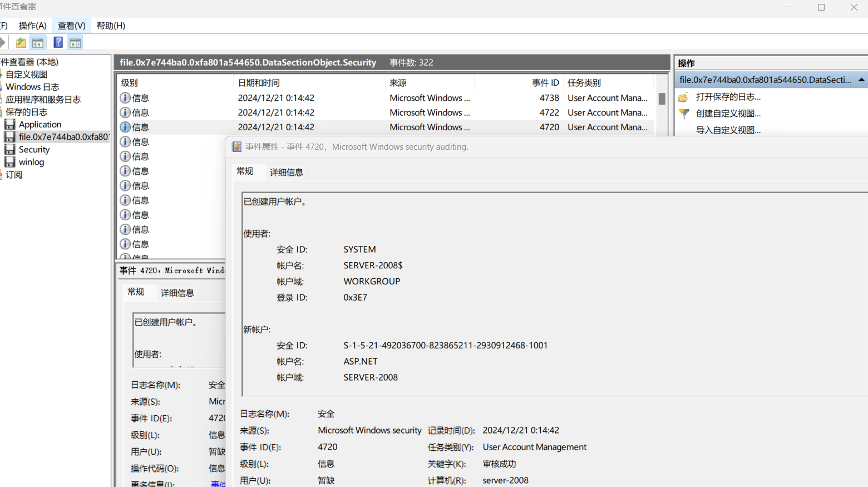Click info icon of event 4722 row
Image resolution: width=868 pixels, height=487 pixels.
point(125,112)
